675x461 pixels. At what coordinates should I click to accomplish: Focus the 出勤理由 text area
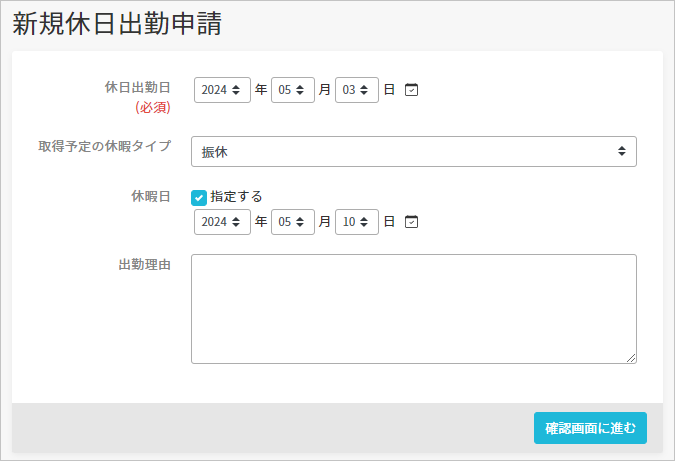[414, 309]
